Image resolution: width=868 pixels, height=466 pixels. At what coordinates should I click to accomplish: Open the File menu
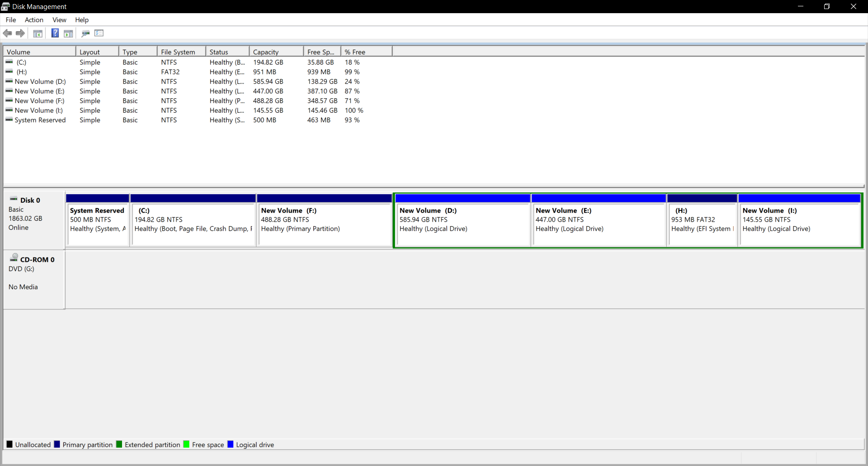(x=10, y=20)
